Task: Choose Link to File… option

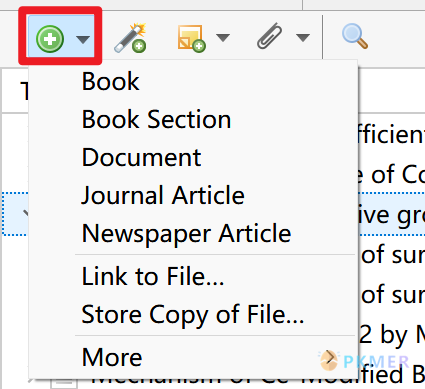Action: point(193,276)
